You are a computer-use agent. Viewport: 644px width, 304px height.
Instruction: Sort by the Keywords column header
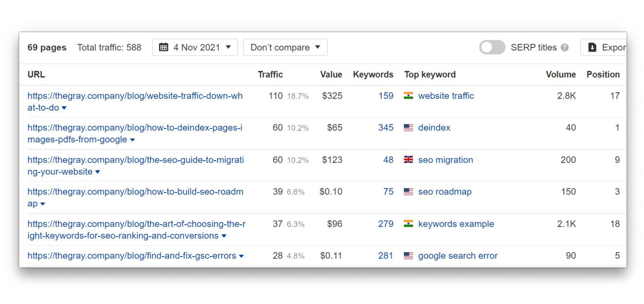point(373,74)
